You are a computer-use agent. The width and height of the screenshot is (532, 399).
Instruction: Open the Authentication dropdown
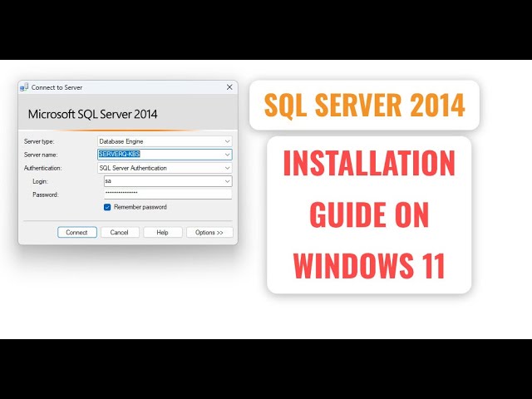pyautogui.click(x=165, y=168)
